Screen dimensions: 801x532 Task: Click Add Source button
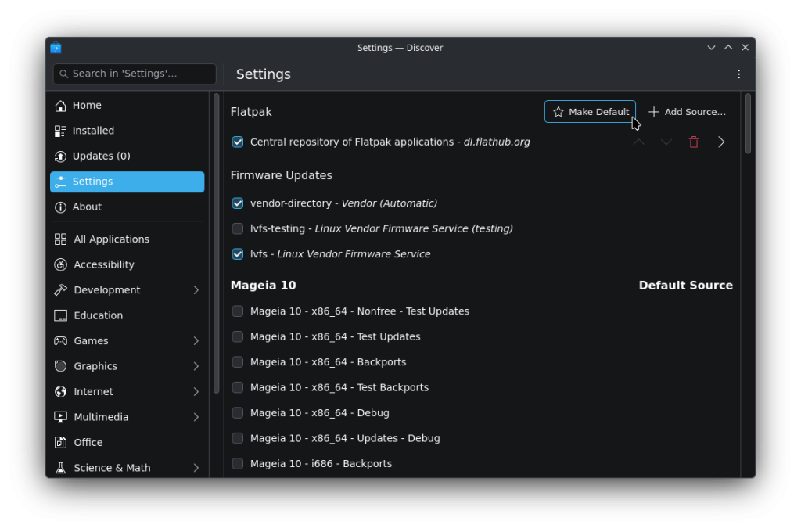687,111
